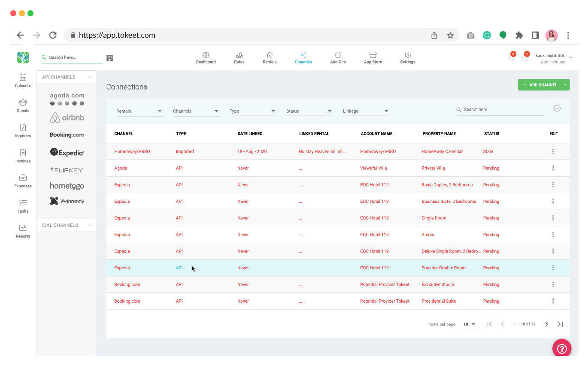The image size is (588, 367).
Task: Open the user account menu chevron
Action: click(x=571, y=58)
